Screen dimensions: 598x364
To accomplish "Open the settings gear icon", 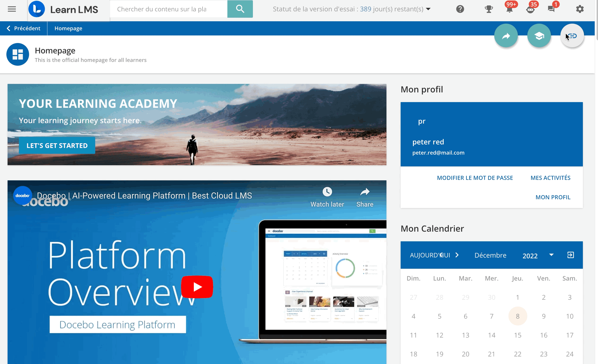I will 580,9.
